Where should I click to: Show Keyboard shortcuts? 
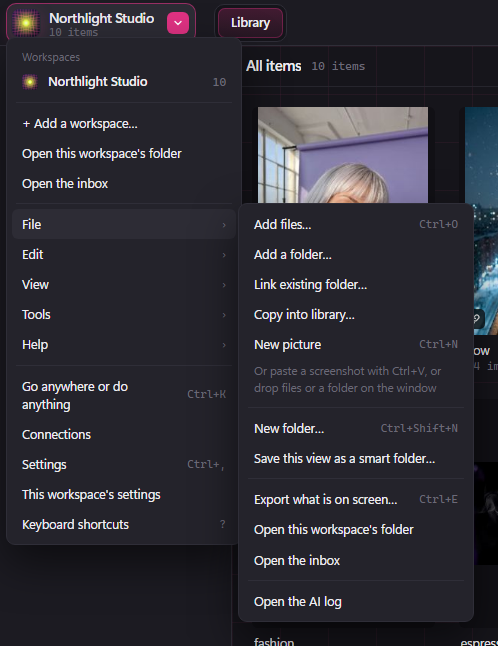(x=124, y=525)
